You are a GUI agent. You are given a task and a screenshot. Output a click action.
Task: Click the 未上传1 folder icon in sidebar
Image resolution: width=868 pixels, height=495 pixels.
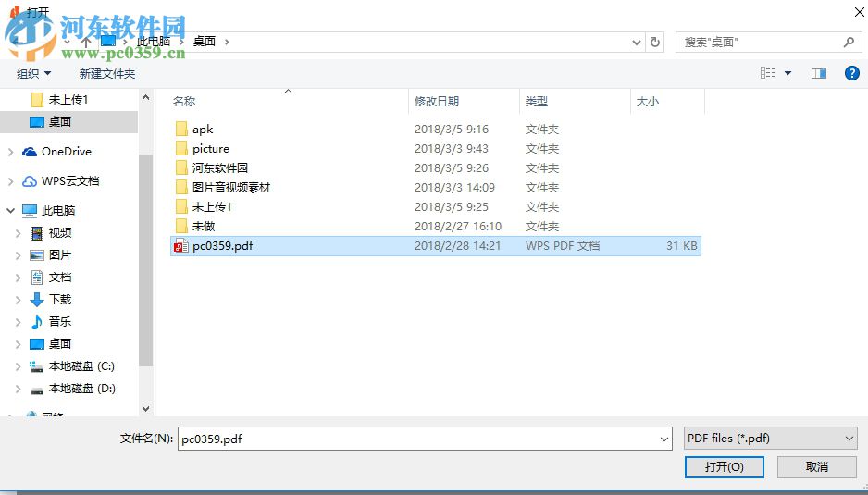pos(37,100)
